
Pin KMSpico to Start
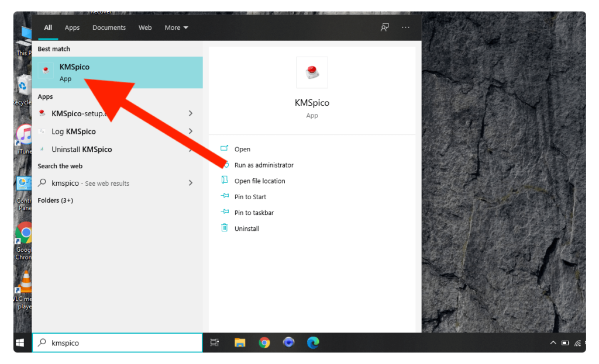coord(249,196)
